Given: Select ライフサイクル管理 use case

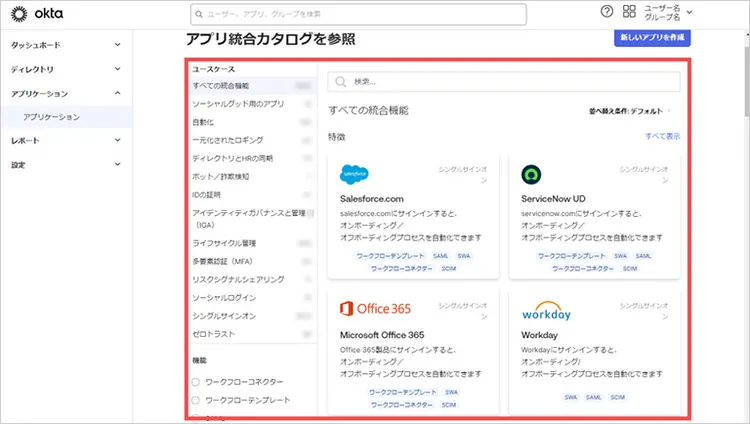Looking at the screenshot, I should pyautogui.click(x=224, y=243).
